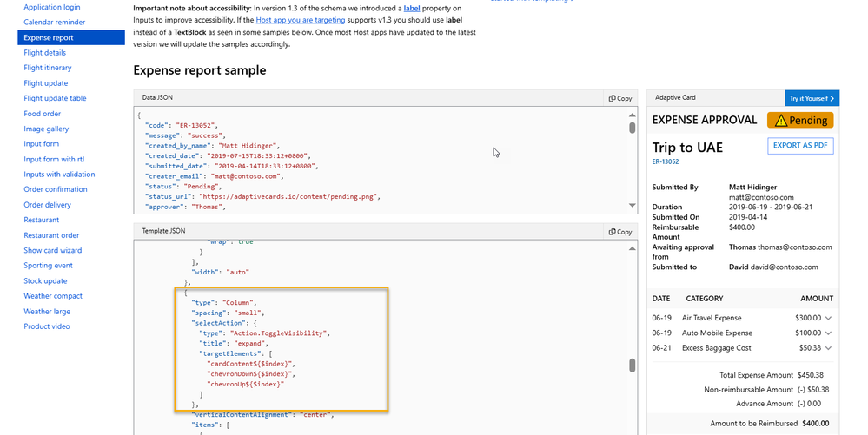Open the Calendar reminder sample
868x435 pixels.
tap(54, 22)
